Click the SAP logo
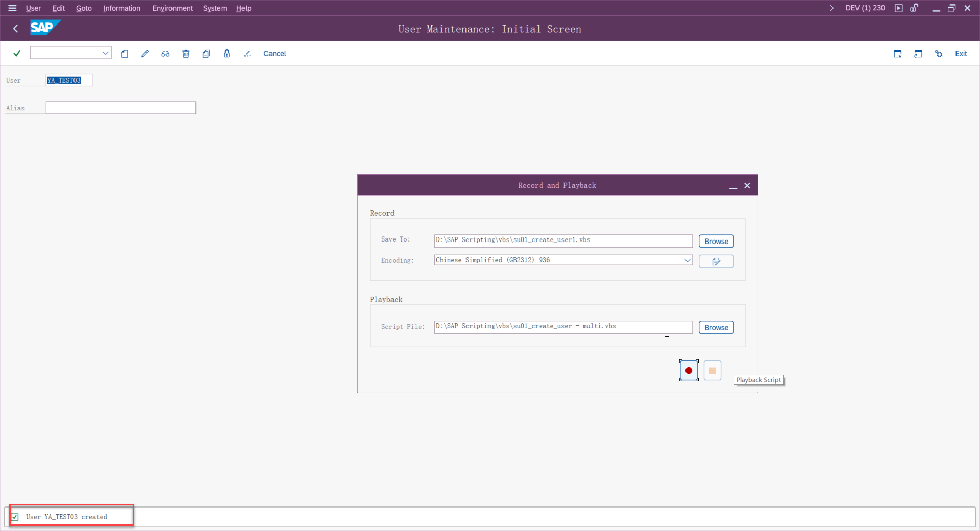This screenshot has height=531, width=980. pos(44,28)
